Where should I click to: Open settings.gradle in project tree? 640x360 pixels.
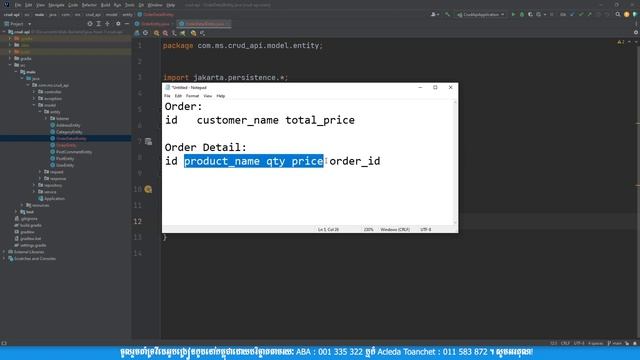[x=30, y=245]
